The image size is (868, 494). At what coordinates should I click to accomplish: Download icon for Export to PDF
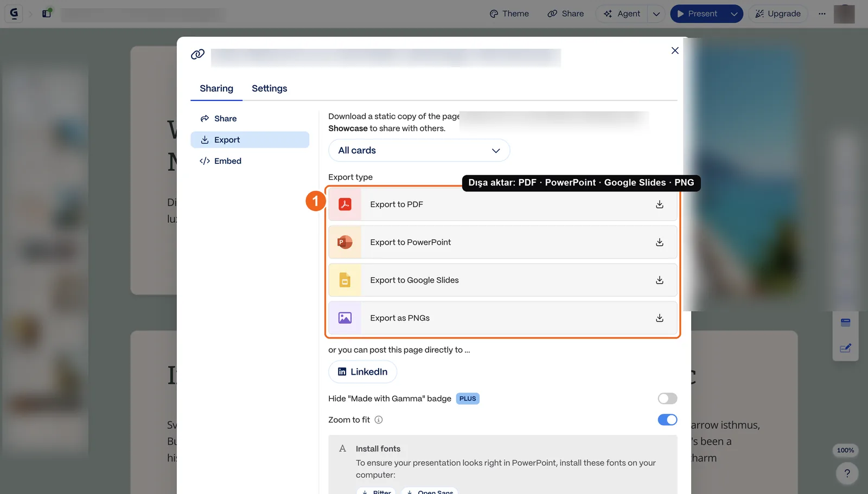pyautogui.click(x=660, y=204)
